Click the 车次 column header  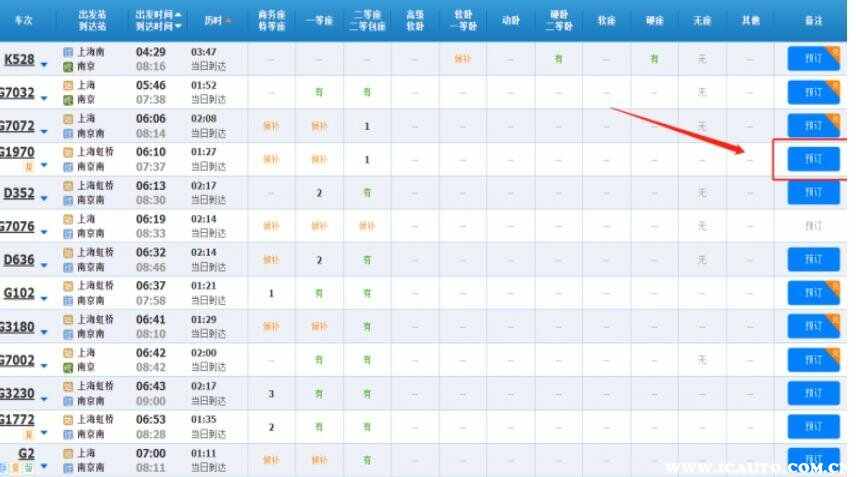23,20
